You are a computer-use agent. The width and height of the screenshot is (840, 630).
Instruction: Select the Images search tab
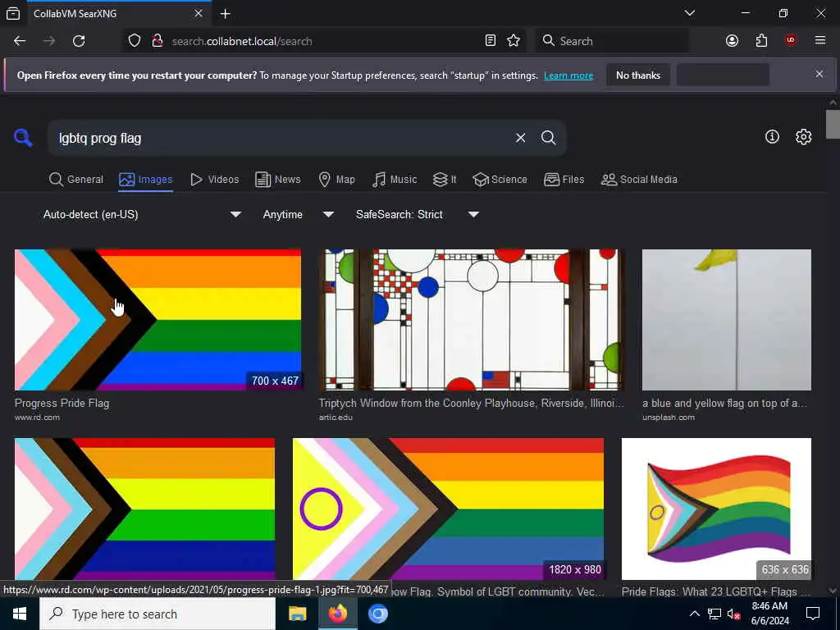(146, 180)
